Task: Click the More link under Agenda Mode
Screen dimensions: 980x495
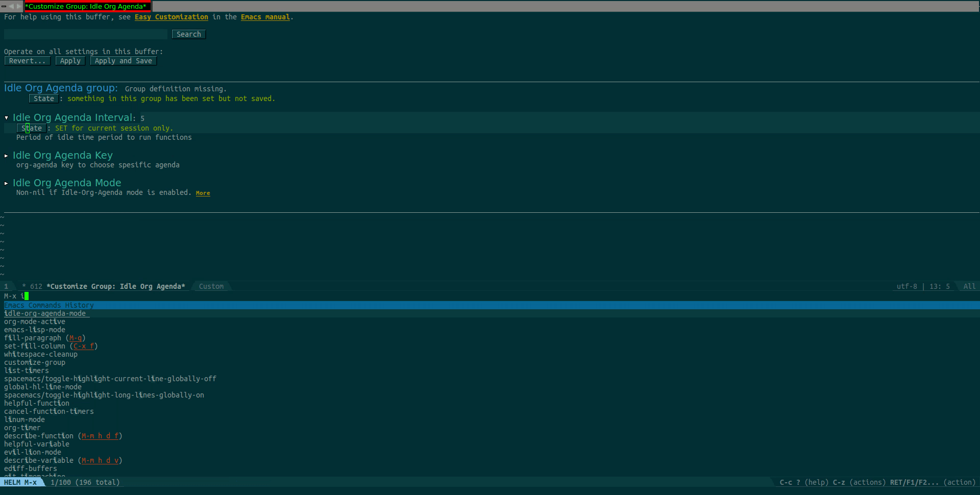Action: pos(203,193)
